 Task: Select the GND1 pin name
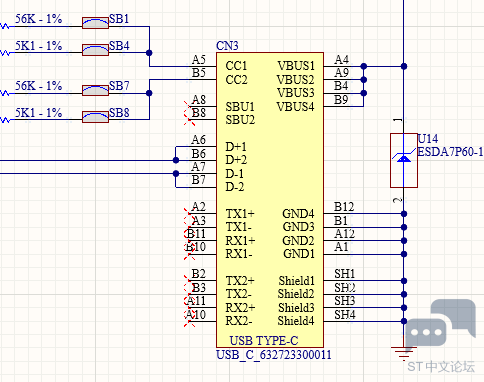point(299,254)
